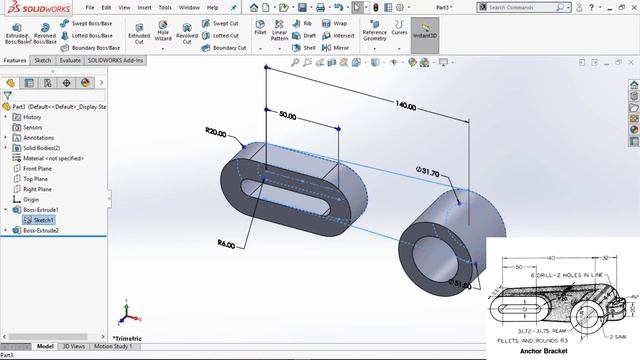Open the File menu
640x360 pixels.
click(90, 7)
